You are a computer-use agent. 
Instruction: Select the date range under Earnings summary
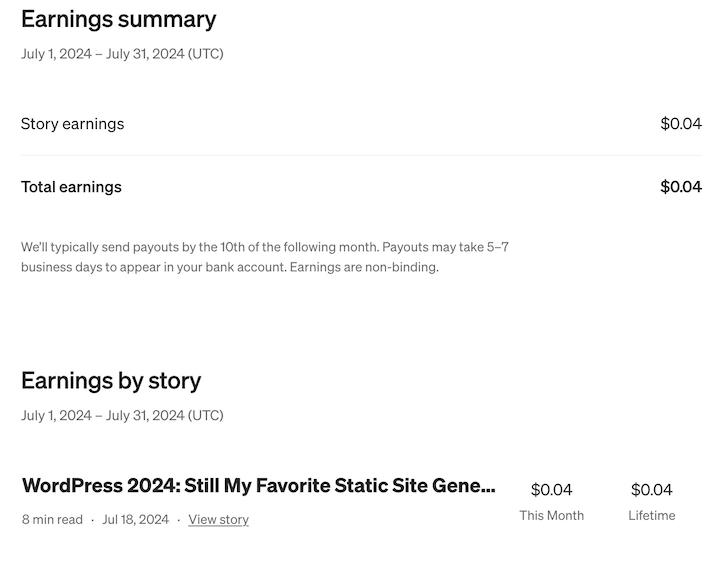pyautogui.click(x=122, y=54)
